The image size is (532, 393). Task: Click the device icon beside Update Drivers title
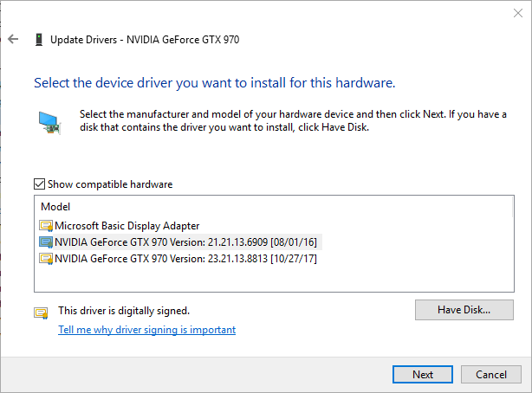tap(39, 39)
